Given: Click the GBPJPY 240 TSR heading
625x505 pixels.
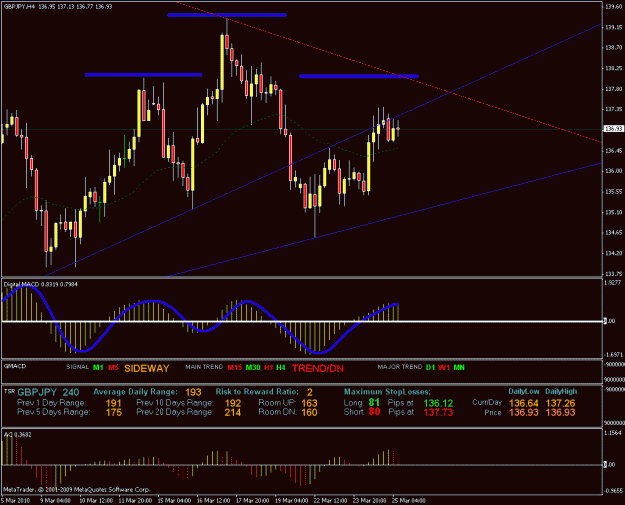Looking at the screenshot, I should pos(48,392).
